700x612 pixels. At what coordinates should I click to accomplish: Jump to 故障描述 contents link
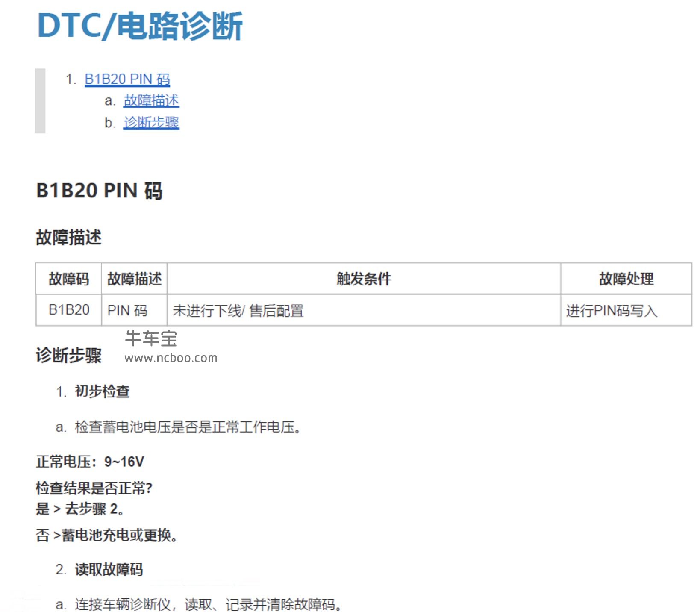click(x=151, y=101)
